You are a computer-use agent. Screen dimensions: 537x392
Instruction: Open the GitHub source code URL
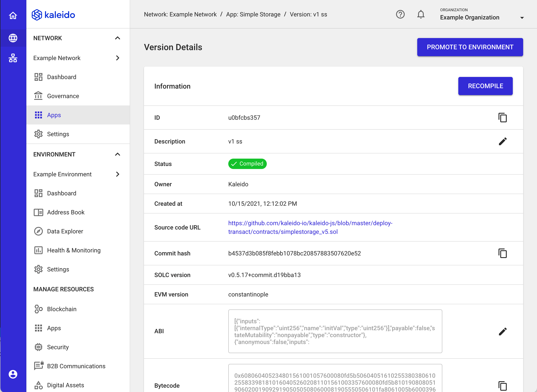[x=310, y=227]
